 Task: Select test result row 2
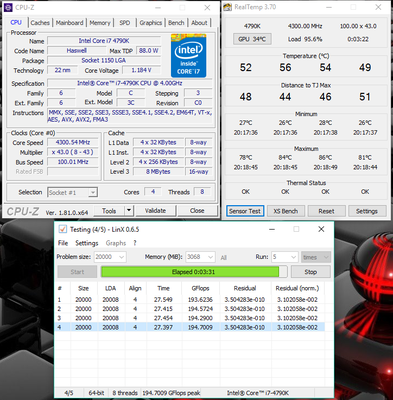(189, 309)
